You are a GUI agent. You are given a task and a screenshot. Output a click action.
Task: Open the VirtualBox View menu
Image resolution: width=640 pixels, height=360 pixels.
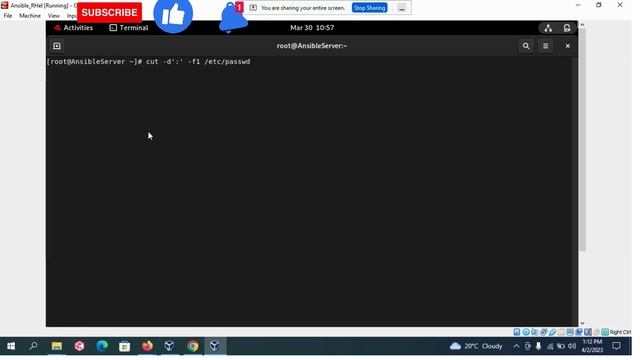pos(53,16)
